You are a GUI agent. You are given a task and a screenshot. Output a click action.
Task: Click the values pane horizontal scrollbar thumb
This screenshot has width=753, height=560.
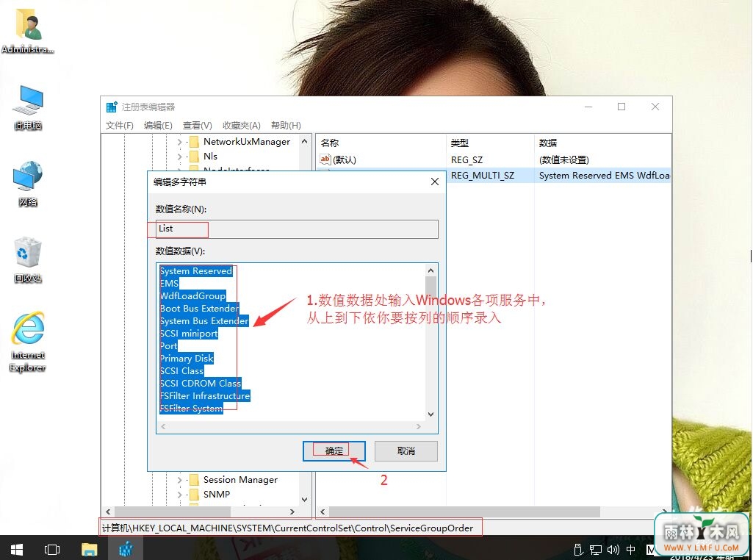(464, 512)
